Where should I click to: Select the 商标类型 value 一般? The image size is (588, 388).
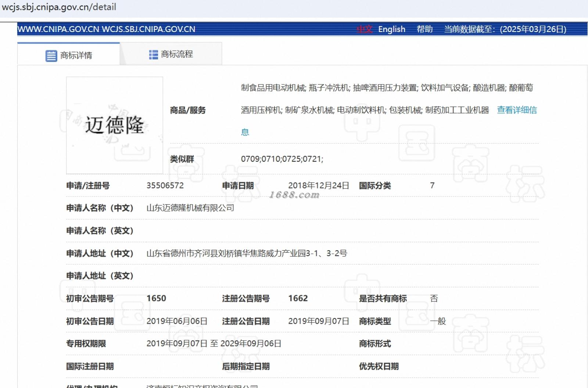(438, 321)
